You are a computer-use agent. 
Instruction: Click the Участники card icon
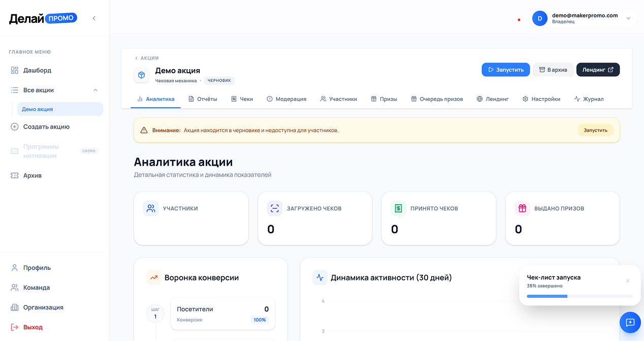(x=151, y=208)
